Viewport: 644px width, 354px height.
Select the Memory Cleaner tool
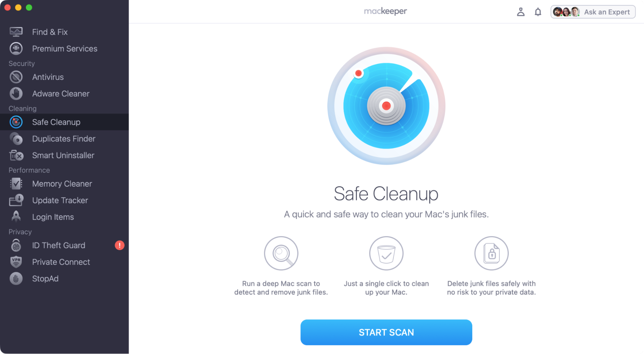coord(62,183)
